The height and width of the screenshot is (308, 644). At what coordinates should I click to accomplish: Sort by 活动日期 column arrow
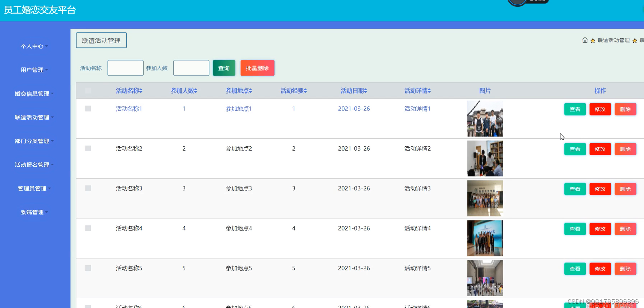pos(366,91)
